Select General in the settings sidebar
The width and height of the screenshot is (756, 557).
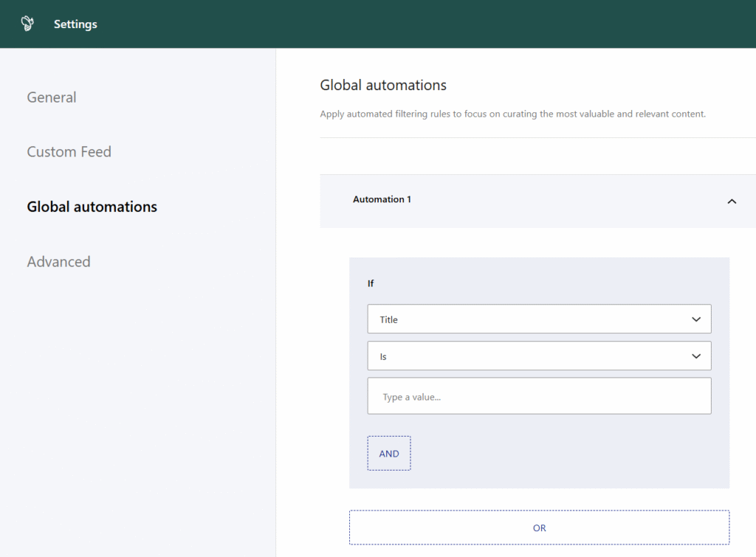51,97
